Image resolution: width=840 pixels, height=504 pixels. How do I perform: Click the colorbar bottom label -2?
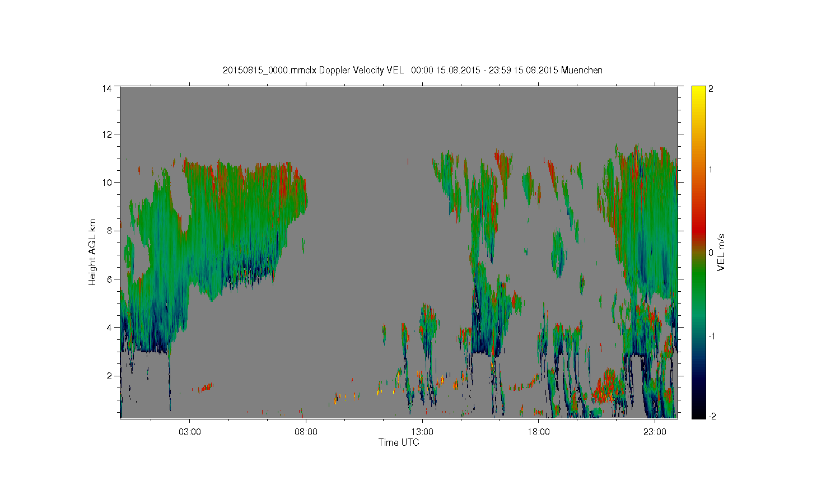pos(712,416)
